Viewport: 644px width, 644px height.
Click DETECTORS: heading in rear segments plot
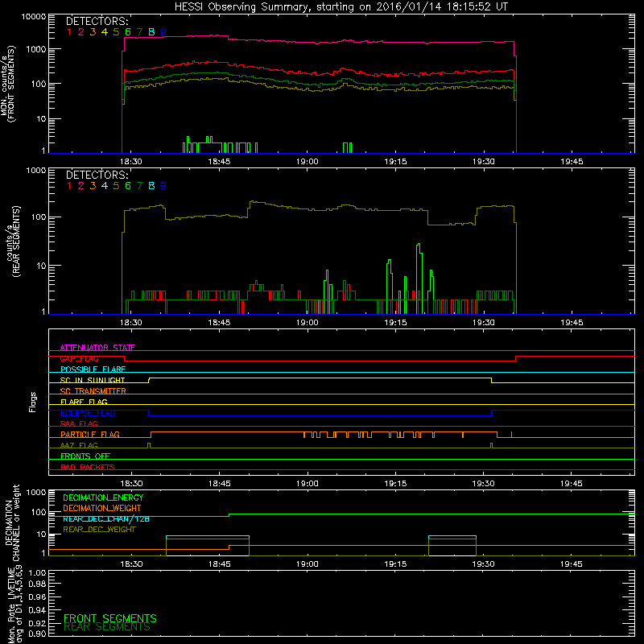coord(97,175)
